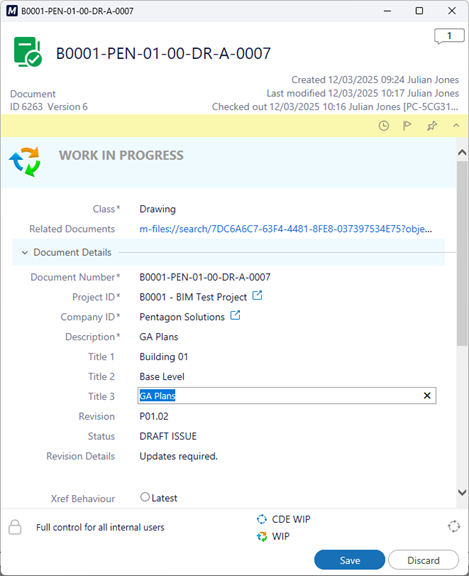Screen dimensions: 469x576
Task: Click the padlock permissions icon
Action: click(x=15, y=527)
